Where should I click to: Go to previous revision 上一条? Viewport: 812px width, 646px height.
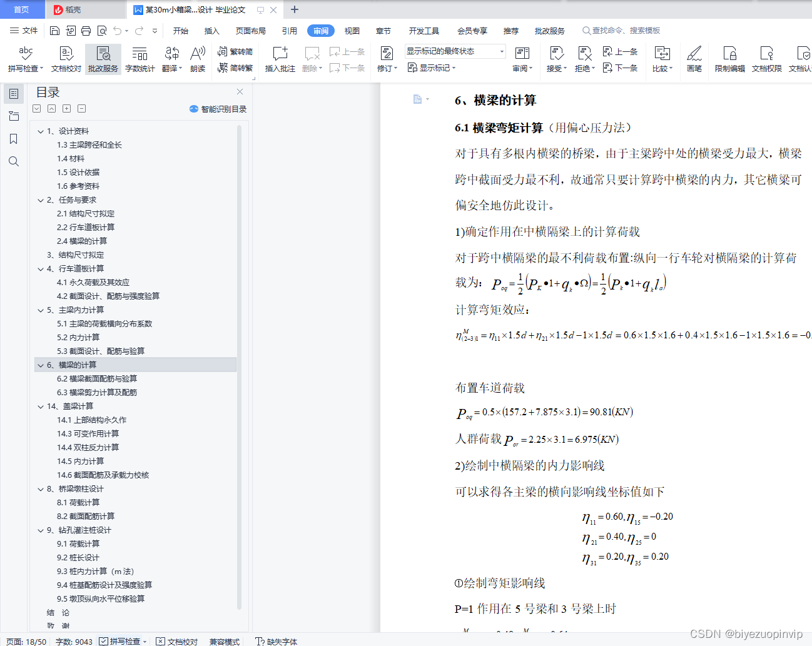click(x=620, y=52)
